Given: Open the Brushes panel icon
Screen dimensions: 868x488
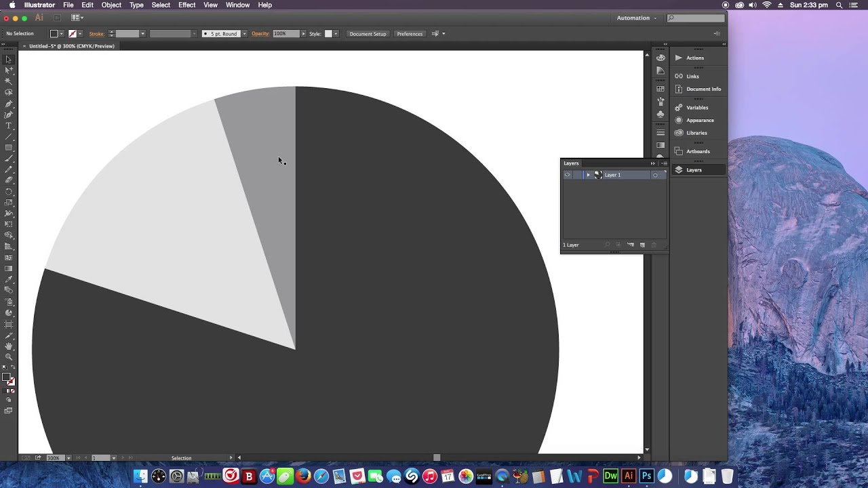Looking at the screenshot, I should coord(660,102).
